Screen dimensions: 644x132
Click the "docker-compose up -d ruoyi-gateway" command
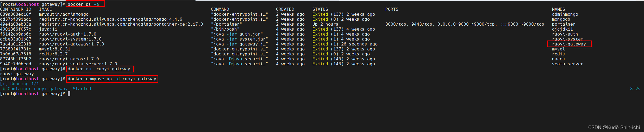pyautogui.click(x=112, y=79)
